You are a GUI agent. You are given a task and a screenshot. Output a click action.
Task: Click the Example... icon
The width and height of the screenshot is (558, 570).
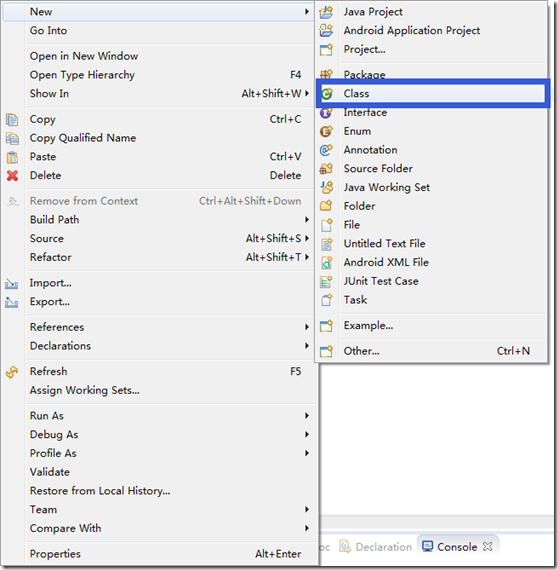point(326,326)
